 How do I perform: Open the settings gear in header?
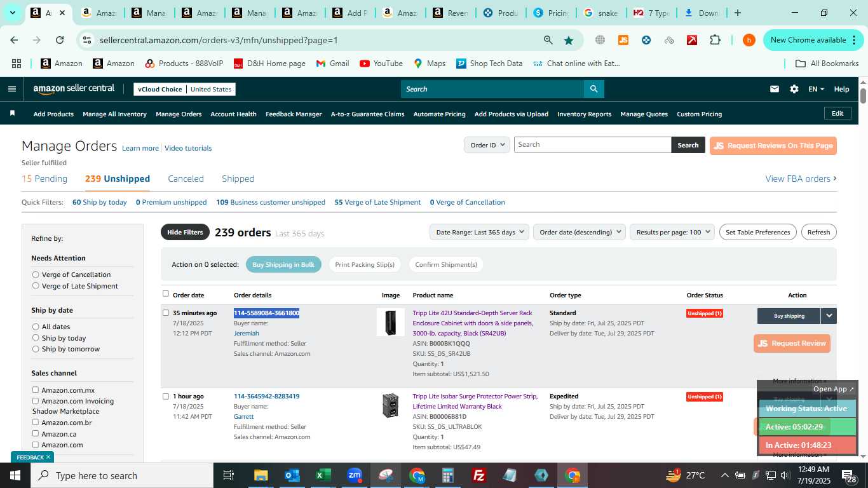point(794,89)
